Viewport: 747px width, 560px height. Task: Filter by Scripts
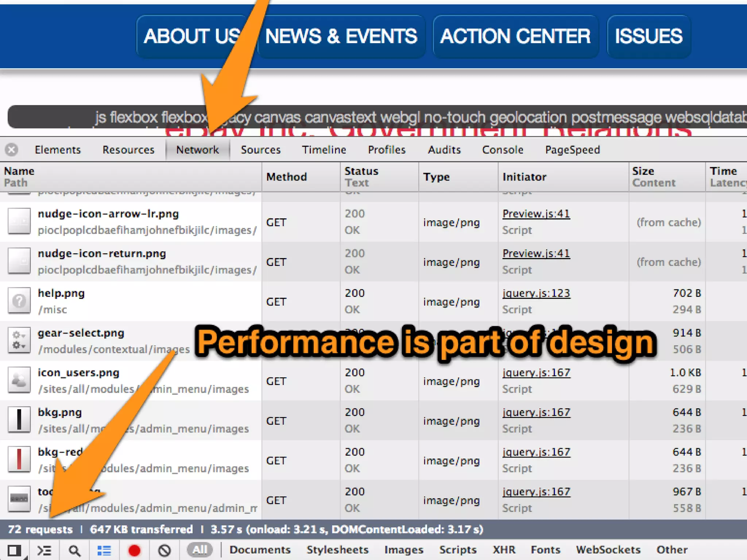[458, 550]
